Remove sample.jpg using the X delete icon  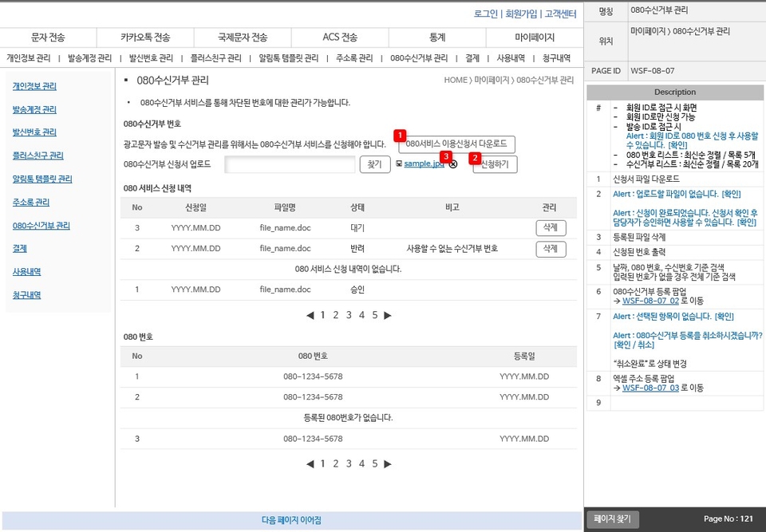point(453,164)
